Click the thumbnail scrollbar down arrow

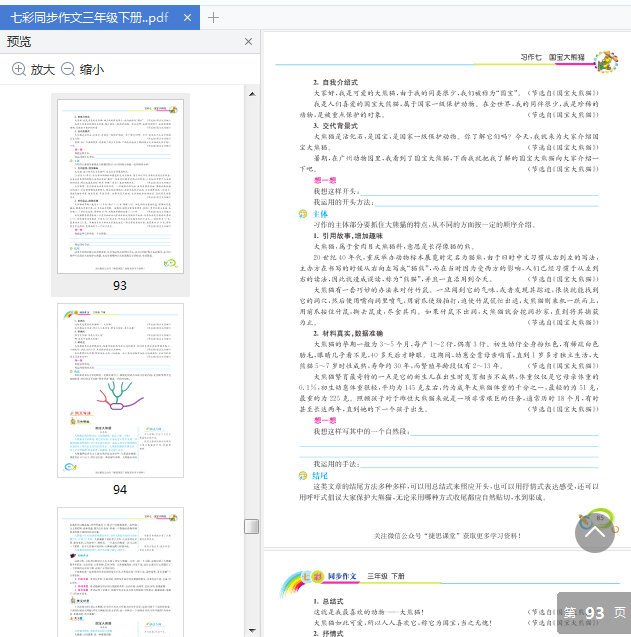(x=252, y=630)
